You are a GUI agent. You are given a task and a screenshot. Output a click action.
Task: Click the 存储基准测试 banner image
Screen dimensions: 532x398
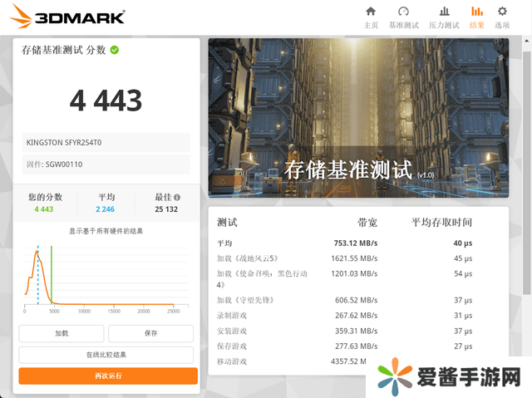point(357,116)
